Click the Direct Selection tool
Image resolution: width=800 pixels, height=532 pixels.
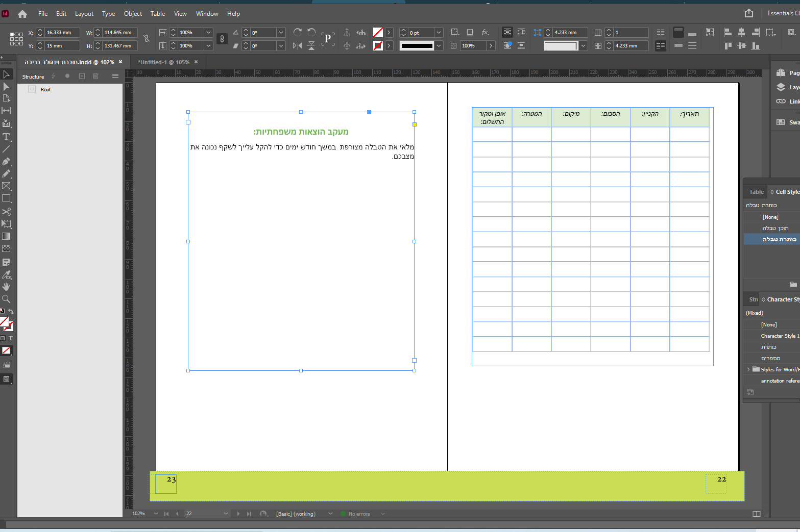(6, 86)
